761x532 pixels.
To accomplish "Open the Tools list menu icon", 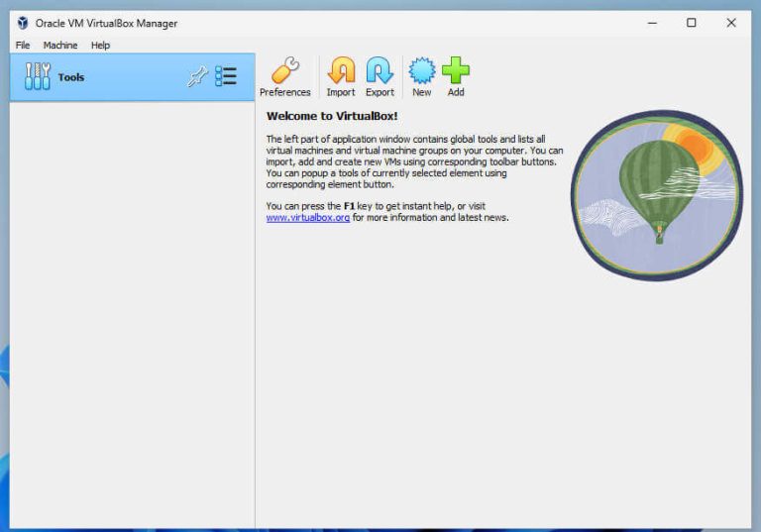I will [x=226, y=76].
